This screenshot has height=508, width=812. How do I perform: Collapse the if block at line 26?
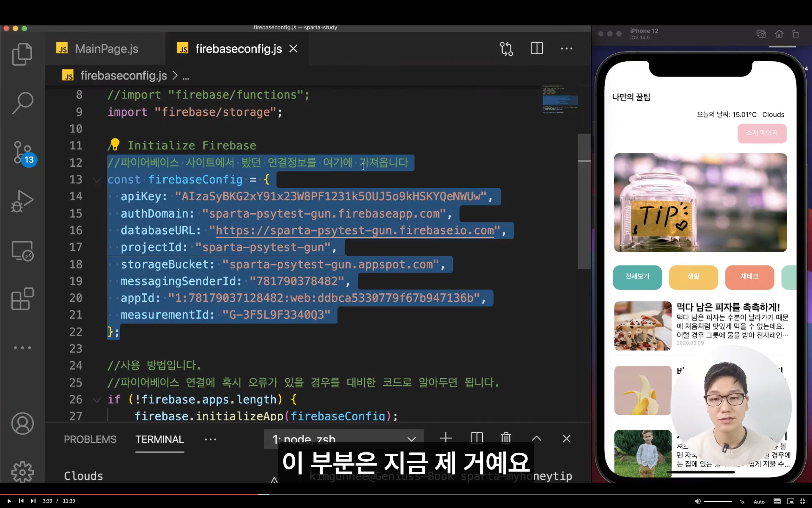tap(97, 400)
